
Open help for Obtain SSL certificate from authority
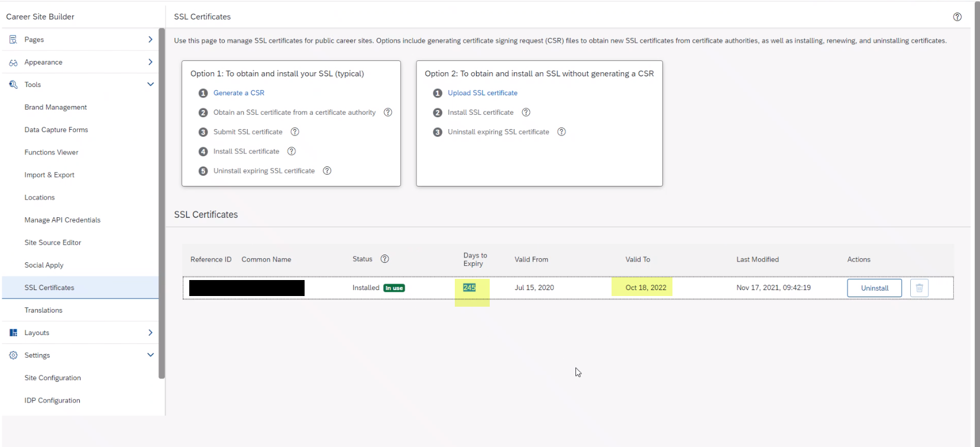tap(388, 112)
